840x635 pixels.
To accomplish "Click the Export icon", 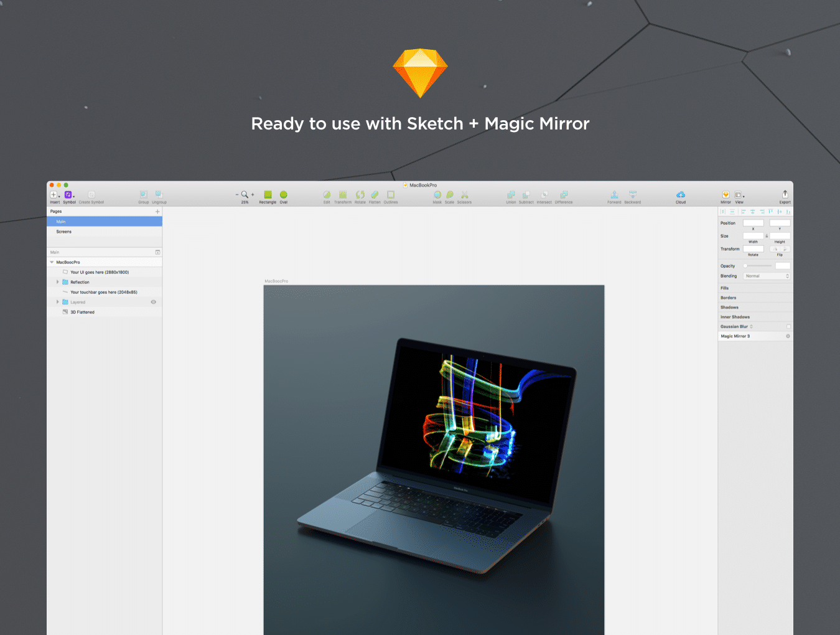I will tap(785, 194).
